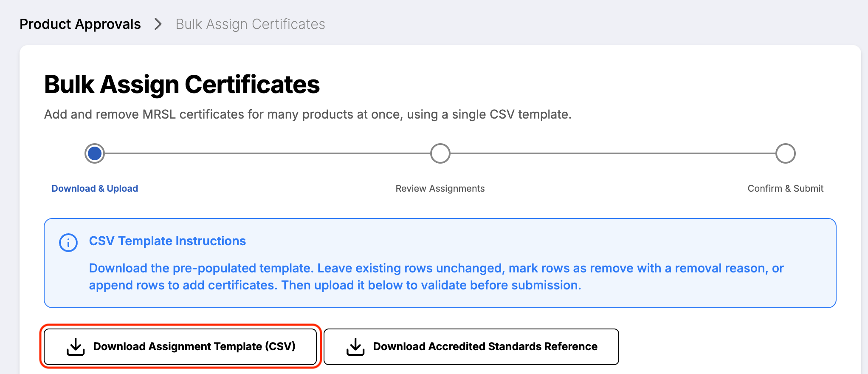Click the Confirm & Submit step label
Screen dimensions: 868x374
click(785, 188)
